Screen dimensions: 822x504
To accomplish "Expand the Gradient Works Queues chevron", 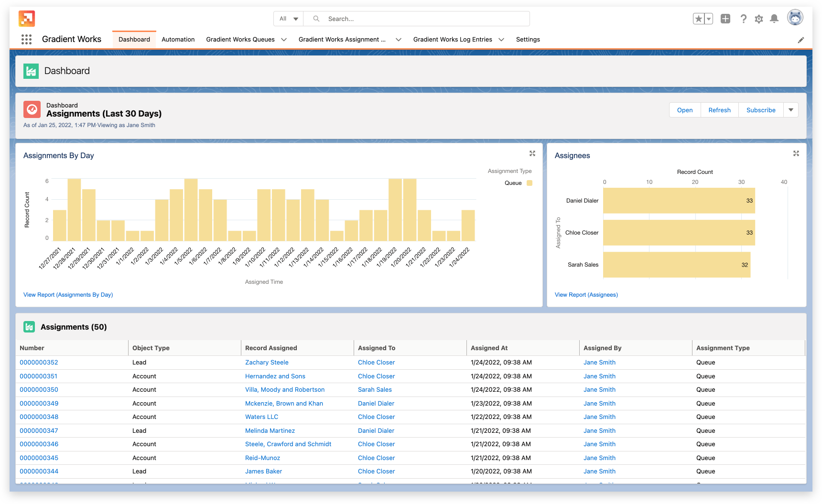I will point(284,40).
